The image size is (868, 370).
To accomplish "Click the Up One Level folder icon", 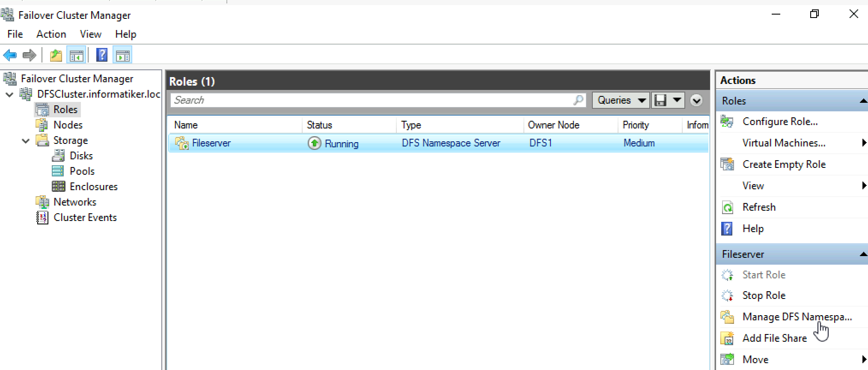I will click(56, 55).
